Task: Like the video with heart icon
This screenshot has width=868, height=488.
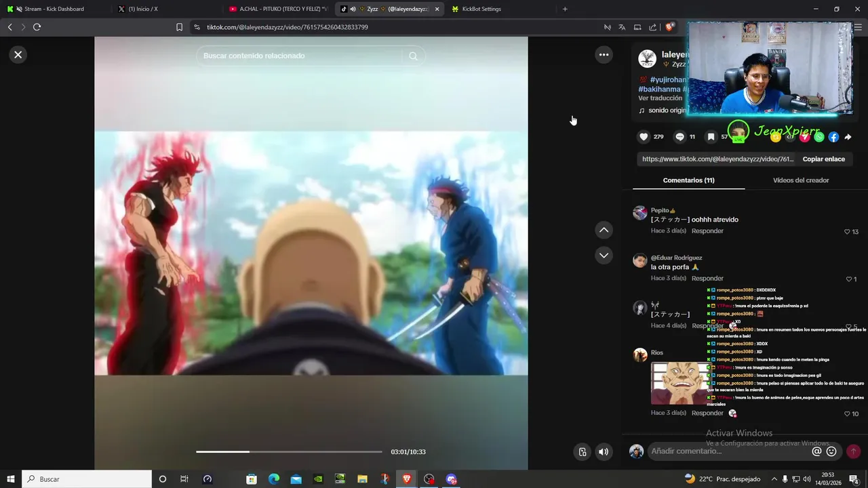Action: 644,137
